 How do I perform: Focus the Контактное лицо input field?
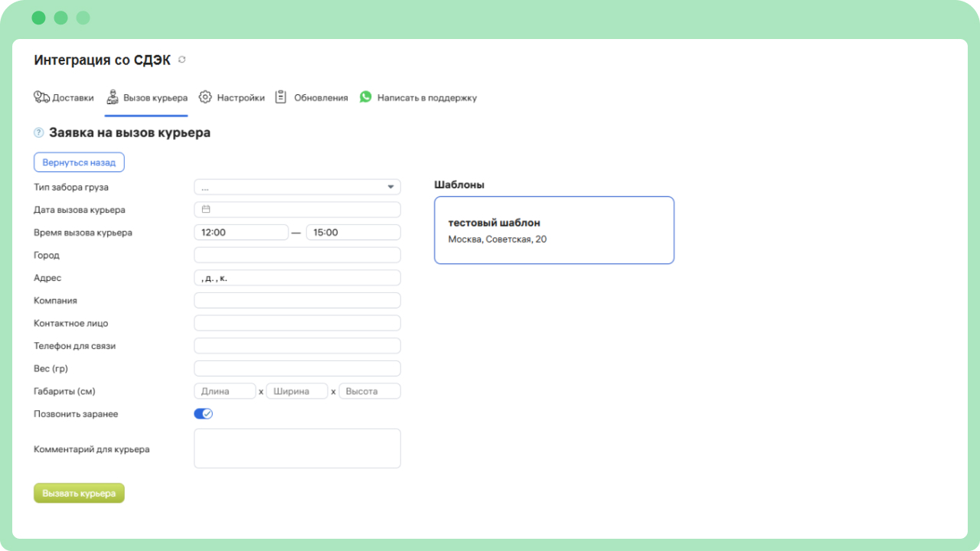point(297,323)
